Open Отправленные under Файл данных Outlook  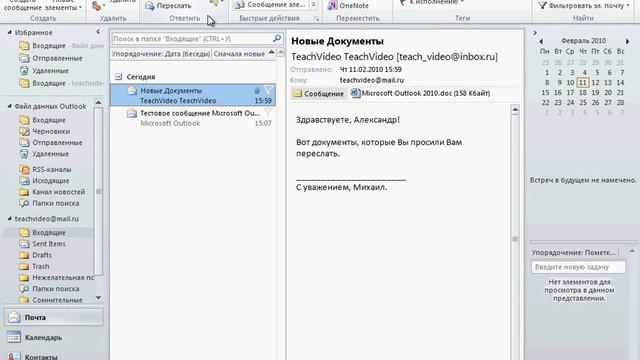click(x=51, y=143)
